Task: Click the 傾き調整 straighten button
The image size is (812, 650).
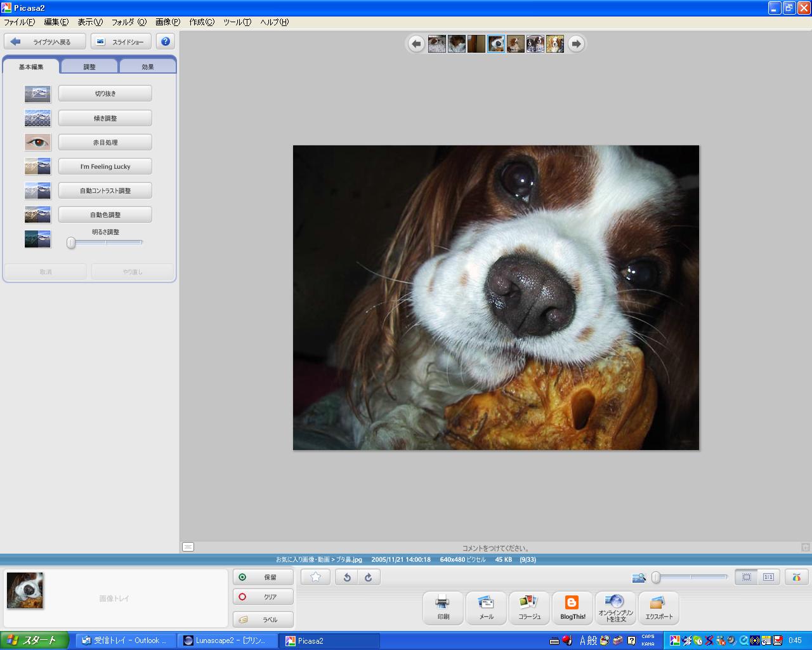Action: (105, 118)
